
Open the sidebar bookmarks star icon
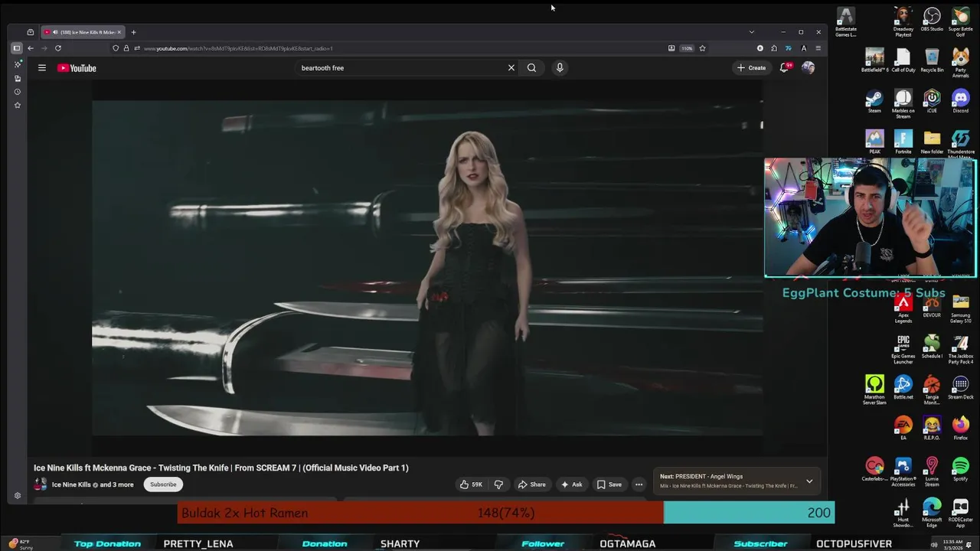click(18, 105)
